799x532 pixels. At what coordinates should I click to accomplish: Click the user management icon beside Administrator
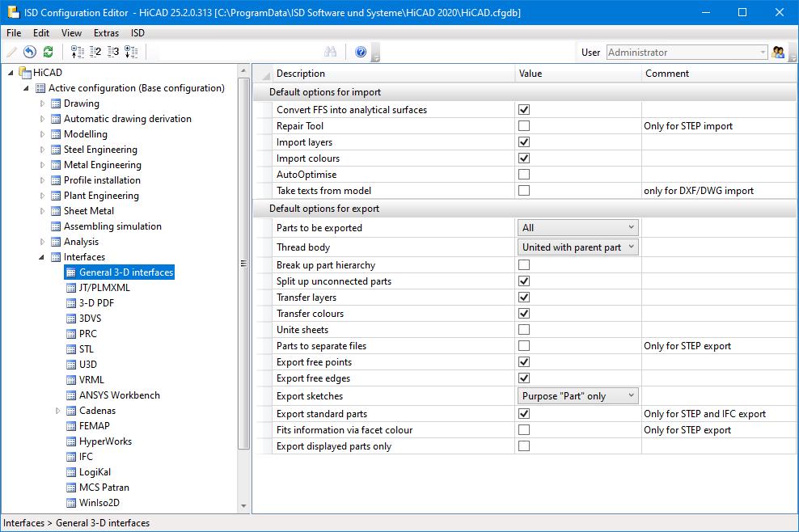point(778,52)
